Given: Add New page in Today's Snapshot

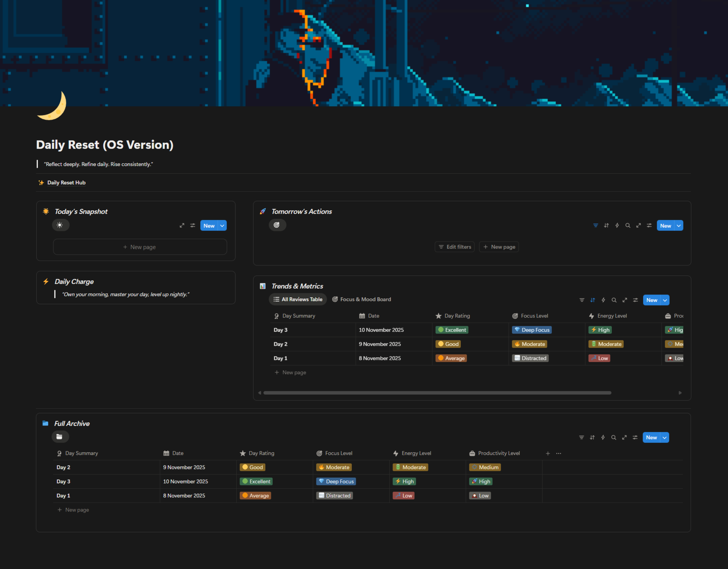Looking at the screenshot, I should pyautogui.click(x=140, y=247).
